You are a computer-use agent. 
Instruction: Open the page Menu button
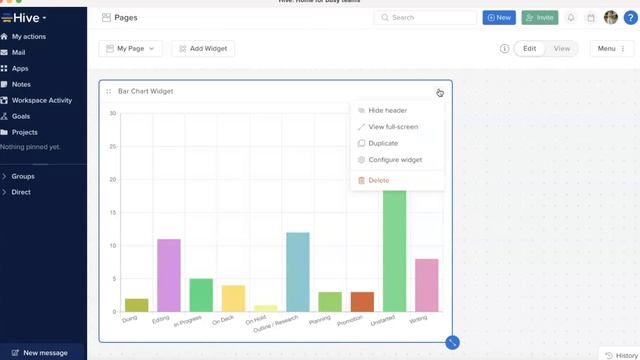[611, 49]
